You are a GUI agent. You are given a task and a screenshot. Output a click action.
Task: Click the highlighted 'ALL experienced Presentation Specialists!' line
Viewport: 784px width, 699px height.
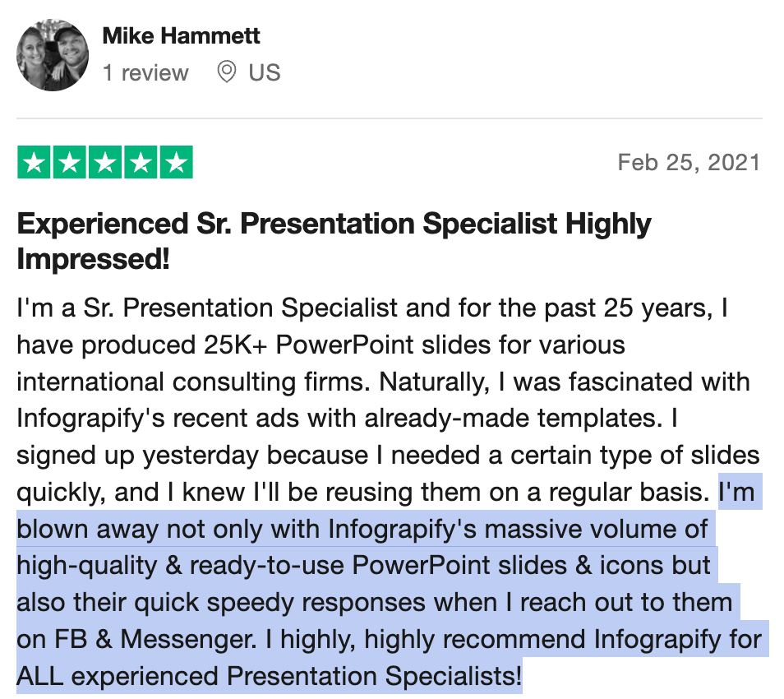pos(269,677)
